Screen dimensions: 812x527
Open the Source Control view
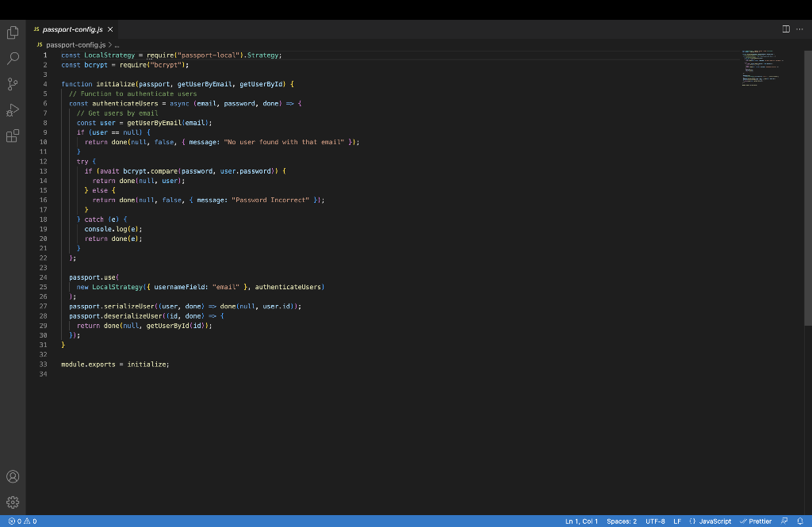[13, 84]
